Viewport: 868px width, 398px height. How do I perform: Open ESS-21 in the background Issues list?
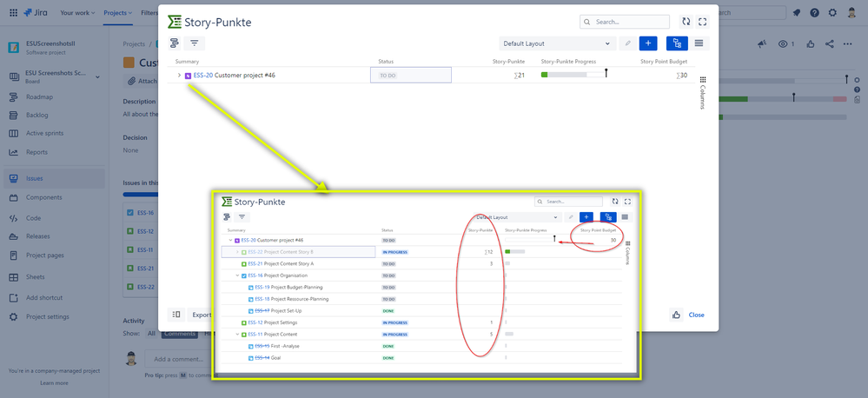click(x=145, y=269)
